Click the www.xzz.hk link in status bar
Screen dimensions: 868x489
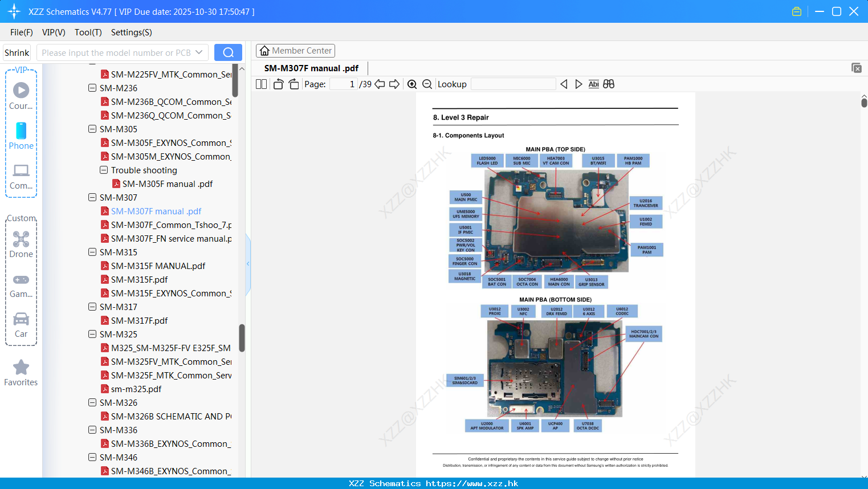pyautogui.click(x=472, y=483)
